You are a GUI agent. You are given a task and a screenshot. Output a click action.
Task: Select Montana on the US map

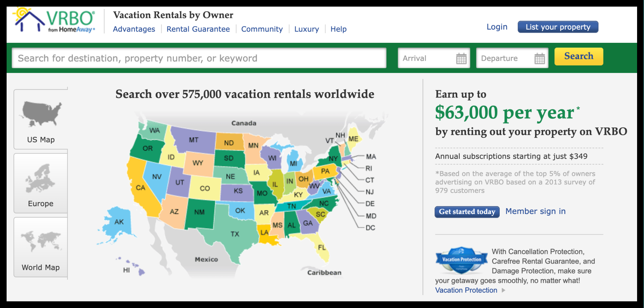(194, 140)
